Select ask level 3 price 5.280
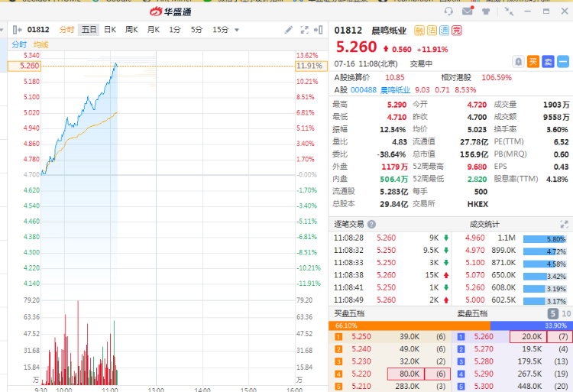Screen dimensions: 573x392 tap(484, 361)
